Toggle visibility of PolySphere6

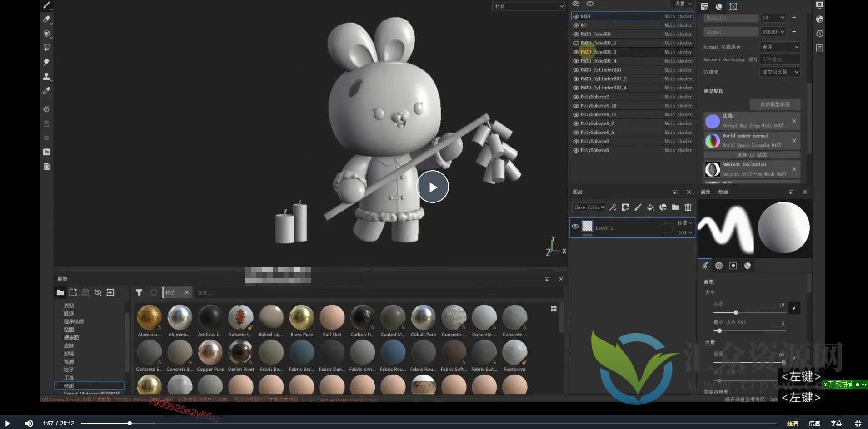pos(576,142)
